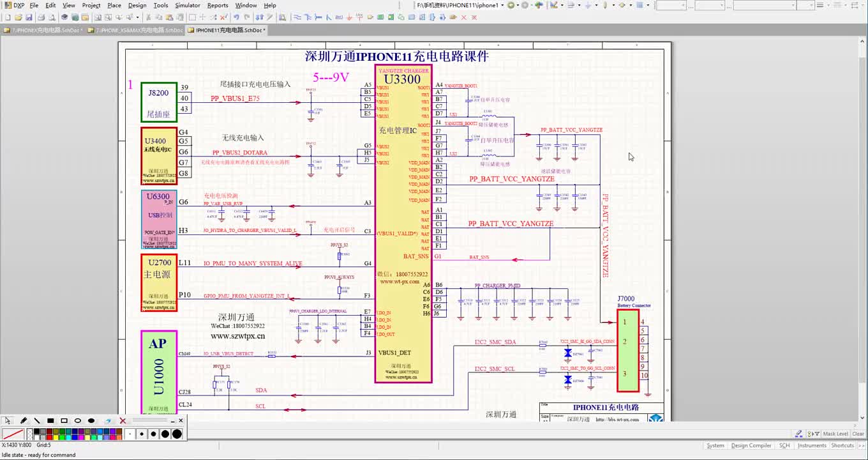Select the GND power port tool
Viewport: 868px width, 460px height.
tap(350, 17)
